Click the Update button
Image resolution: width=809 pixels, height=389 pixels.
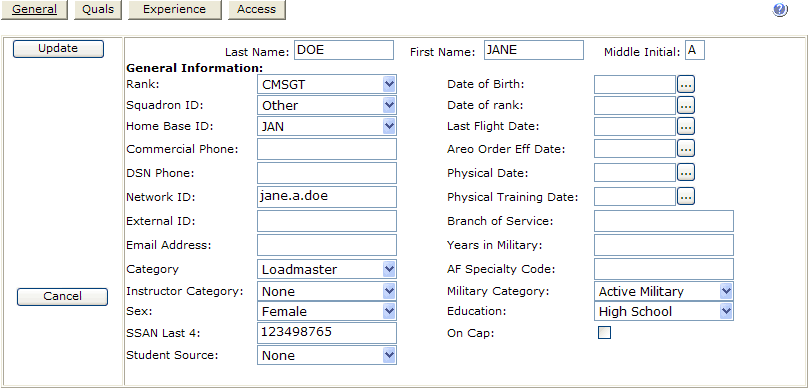58,48
